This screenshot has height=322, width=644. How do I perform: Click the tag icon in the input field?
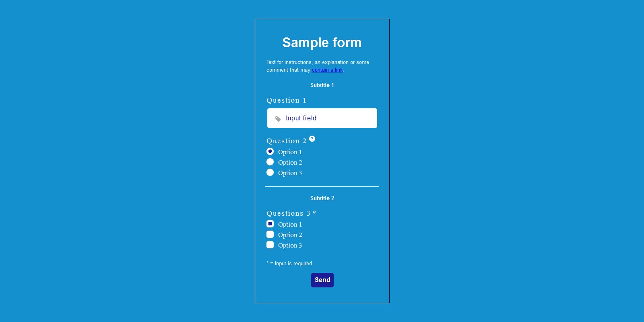[x=278, y=119]
